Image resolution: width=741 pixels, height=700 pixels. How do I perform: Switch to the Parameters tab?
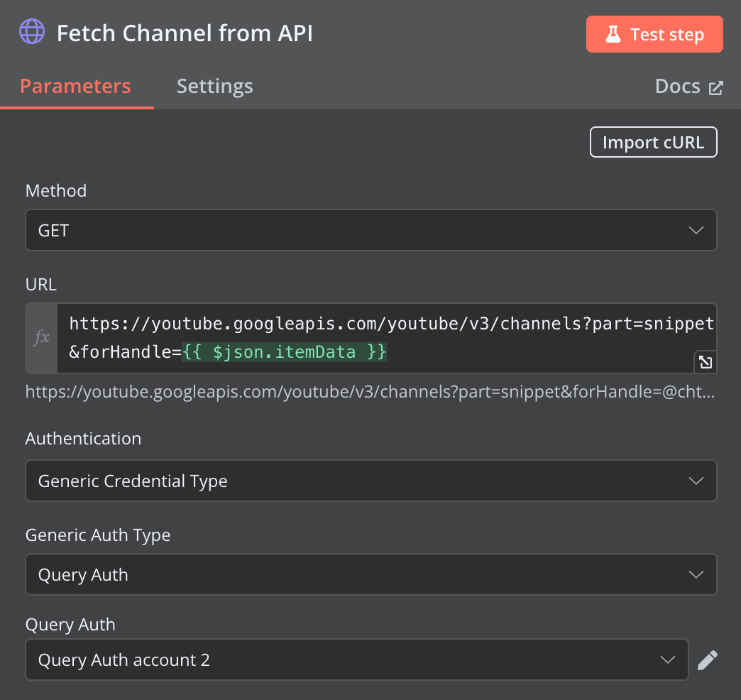pos(75,87)
